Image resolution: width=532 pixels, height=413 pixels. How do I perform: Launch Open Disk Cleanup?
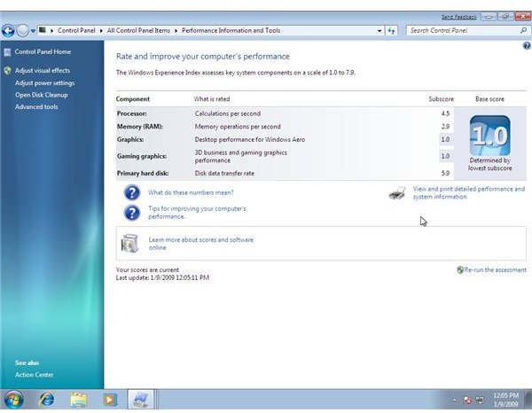[42, 95]
